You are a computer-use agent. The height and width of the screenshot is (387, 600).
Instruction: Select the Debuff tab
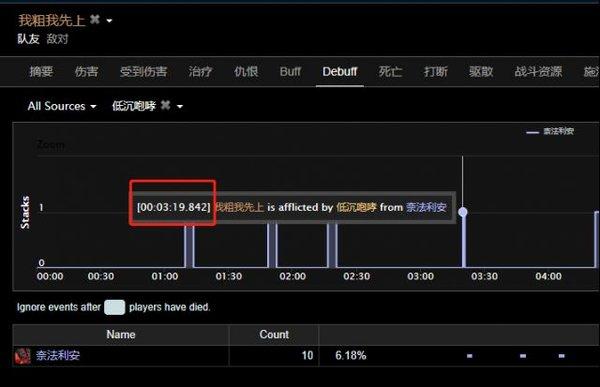point(340,72)
